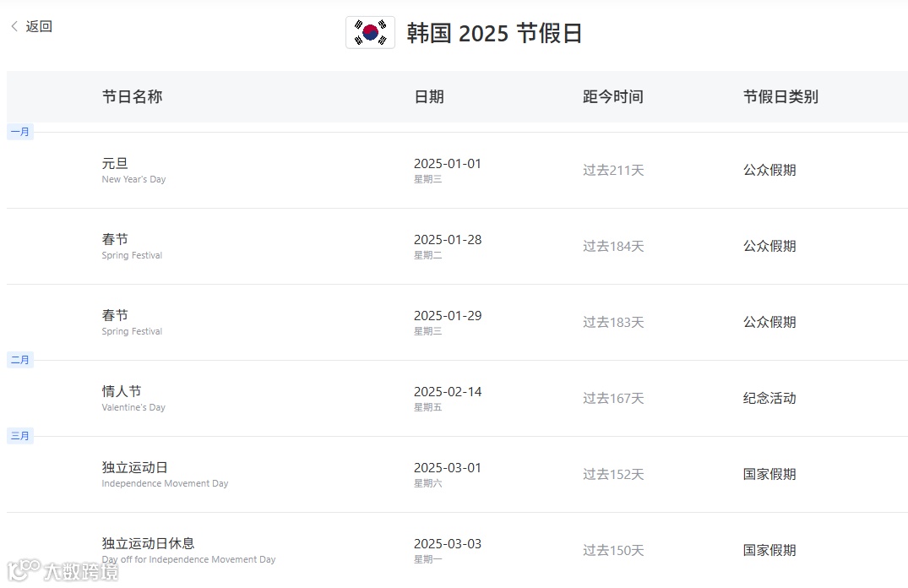The image size is (908, 588).
Task: Click the back chevron arrow icon
Action: 14,26
